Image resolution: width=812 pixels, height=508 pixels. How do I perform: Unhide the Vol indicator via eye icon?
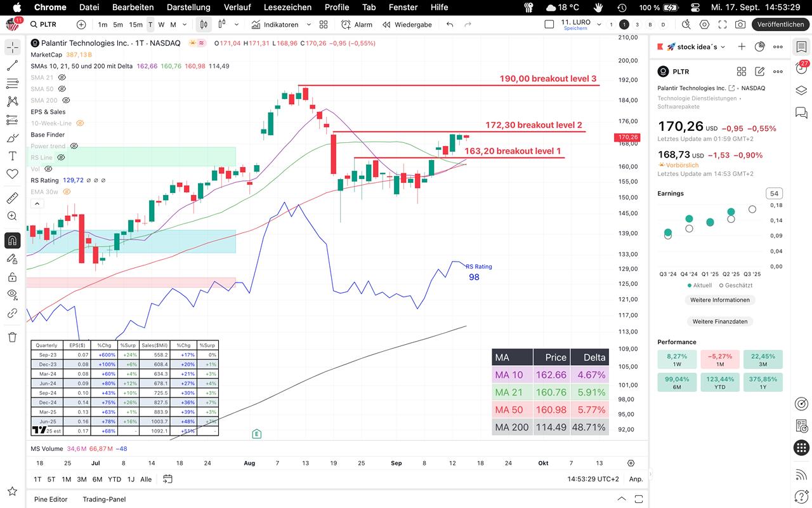click(48, 169)
